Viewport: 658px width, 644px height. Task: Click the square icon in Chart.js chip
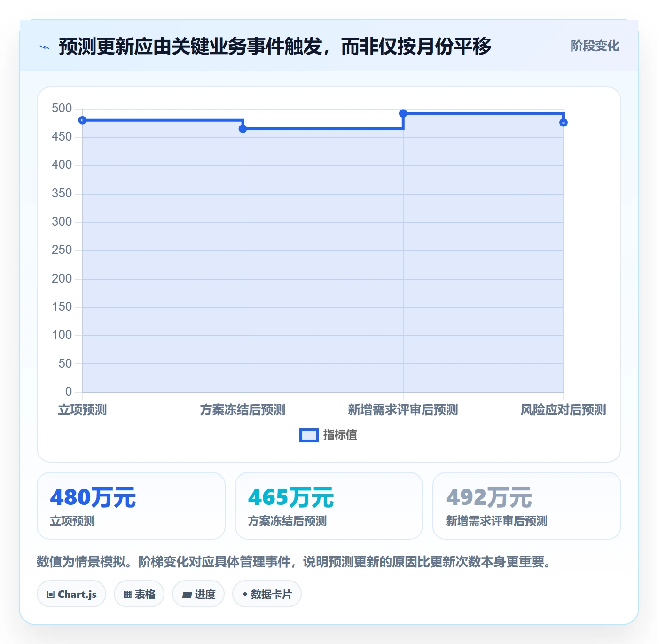51,595
